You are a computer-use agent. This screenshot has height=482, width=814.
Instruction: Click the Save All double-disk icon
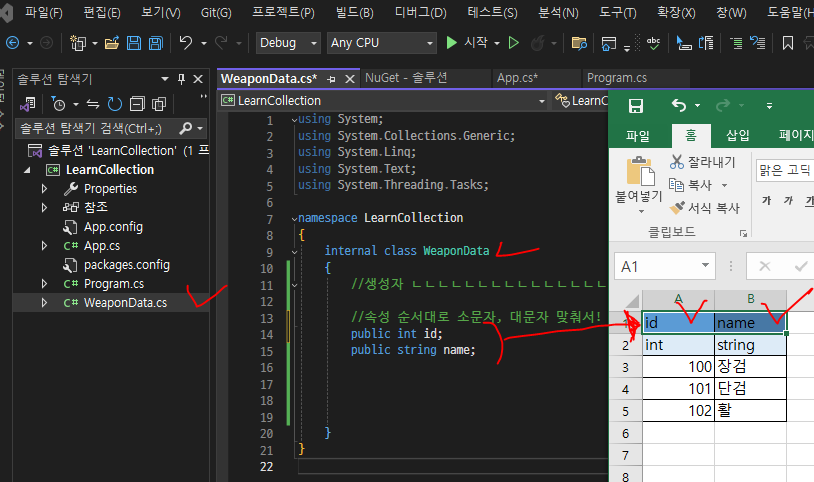pyautogui.click(x=156, y=43)
